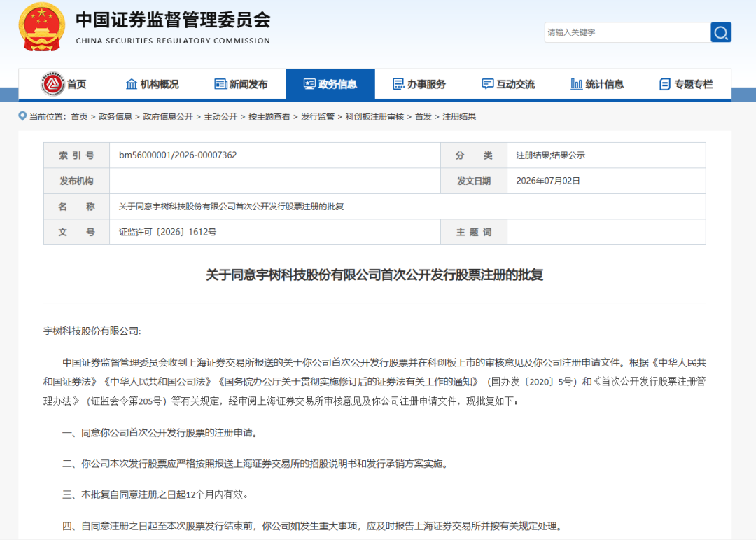Viewport: 756px width, 540px height.
Task: Go to the 新闻发布 tab
Action: pyautogui.click(x=241, y=85)
